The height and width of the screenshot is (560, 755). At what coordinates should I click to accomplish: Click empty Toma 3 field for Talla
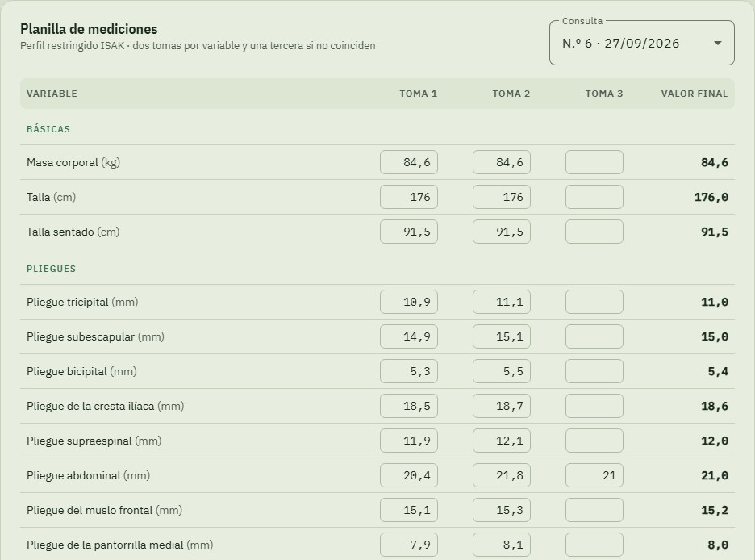(594, 197)
